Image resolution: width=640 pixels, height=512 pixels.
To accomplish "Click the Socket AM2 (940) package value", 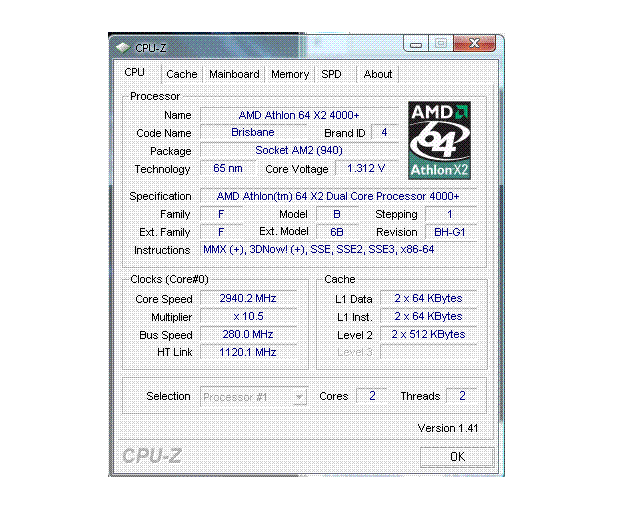I will tap(299, 150).
